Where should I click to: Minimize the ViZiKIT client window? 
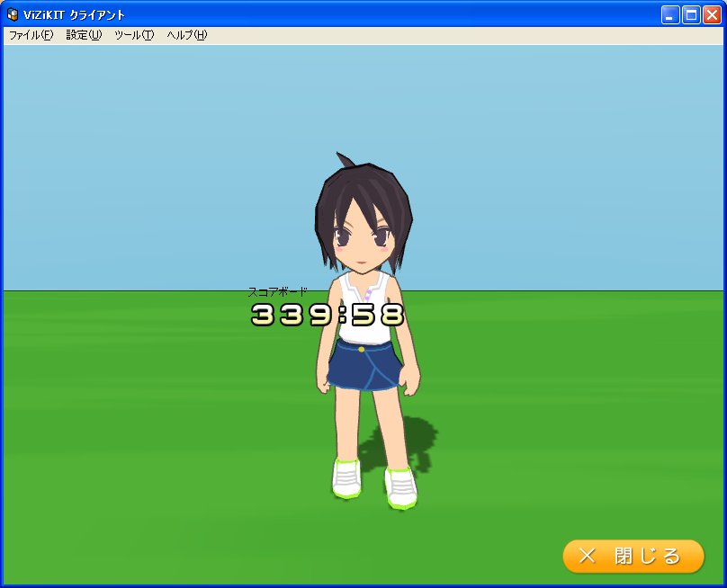pos(669,15)
